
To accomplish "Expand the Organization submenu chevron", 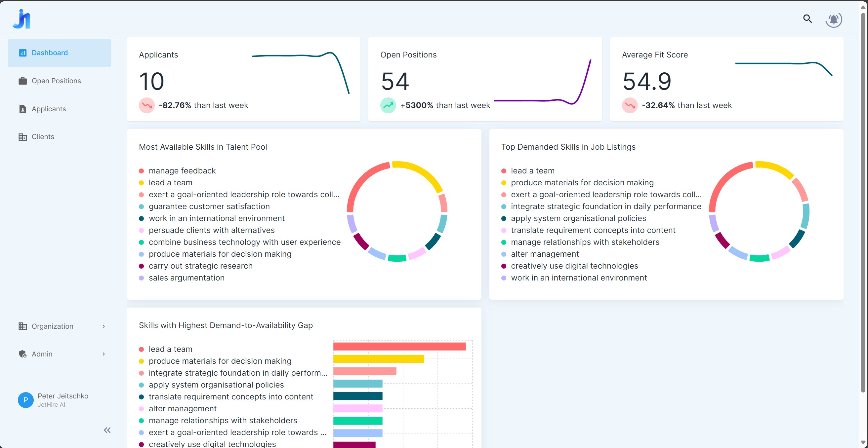I will point(103,326).
